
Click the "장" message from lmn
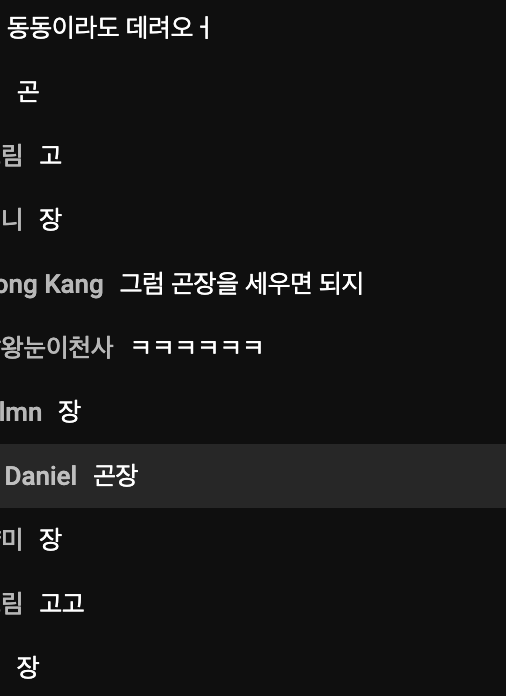click(69, 411)
